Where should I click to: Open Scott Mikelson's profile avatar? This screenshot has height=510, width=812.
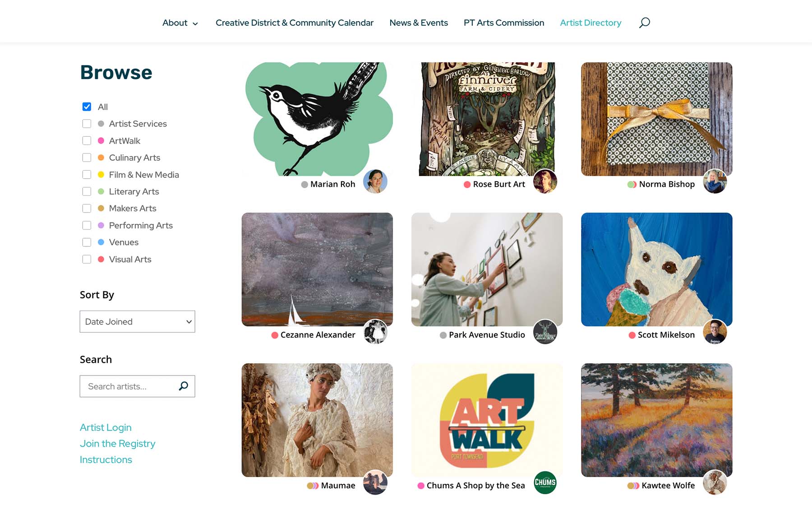(x=715, y=332)
